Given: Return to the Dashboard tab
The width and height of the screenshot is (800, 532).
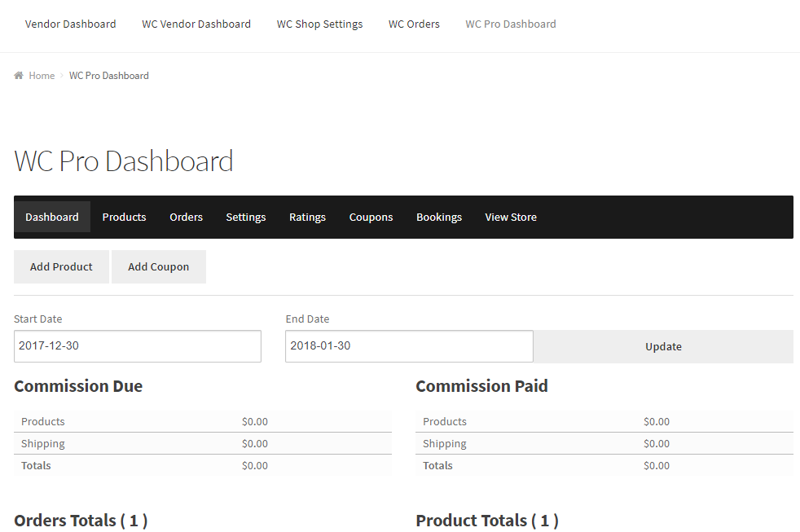Looking at the screenshot, I should pos(52,217).
